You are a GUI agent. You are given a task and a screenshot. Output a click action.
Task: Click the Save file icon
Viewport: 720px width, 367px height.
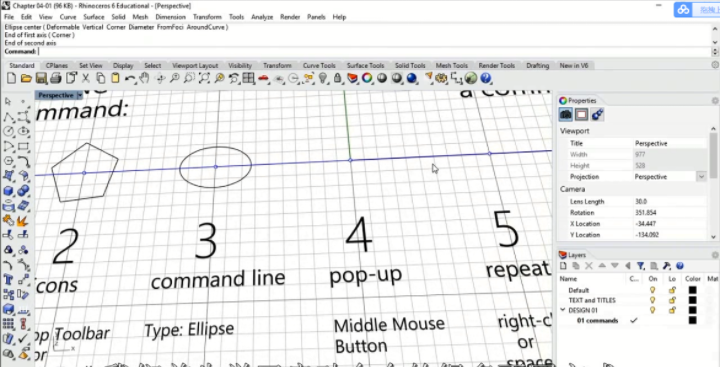pyautogui.click(x=41, y=78)
